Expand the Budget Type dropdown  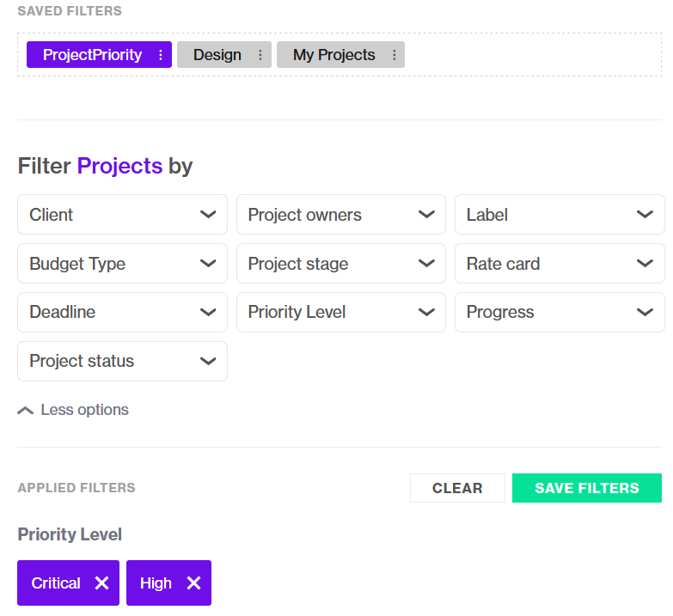pos(122,264)
